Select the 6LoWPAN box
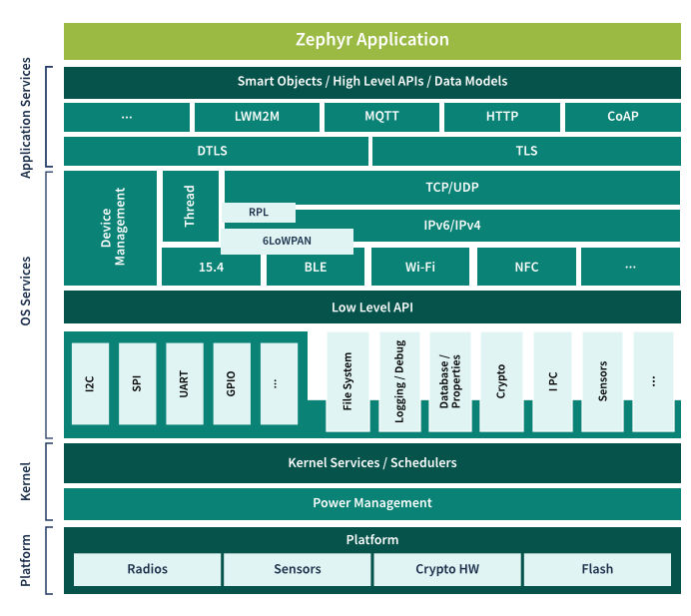Viewport: 691px width, 616px height. coord(287,241)
